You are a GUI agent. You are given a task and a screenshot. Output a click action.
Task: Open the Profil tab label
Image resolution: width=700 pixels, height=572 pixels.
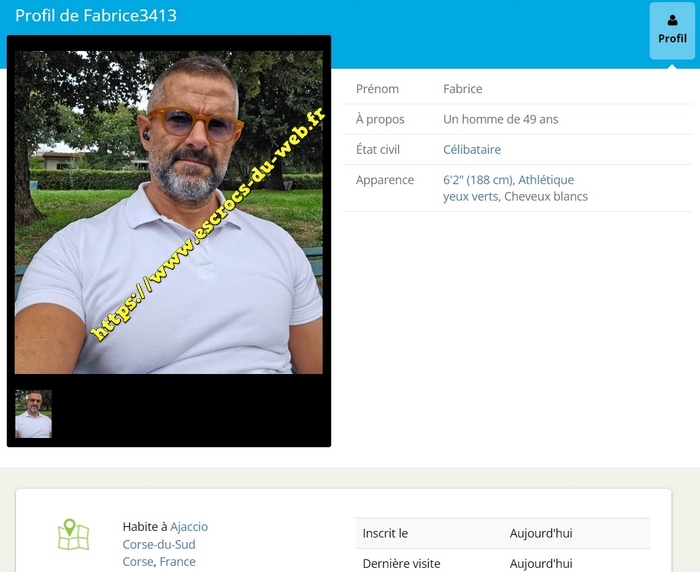pos(672,39)
